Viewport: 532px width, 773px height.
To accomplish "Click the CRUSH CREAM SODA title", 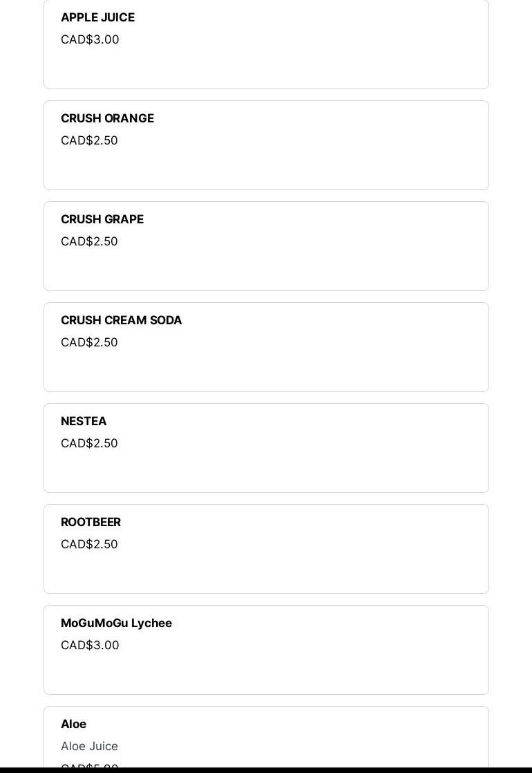I will click(122, 320).
